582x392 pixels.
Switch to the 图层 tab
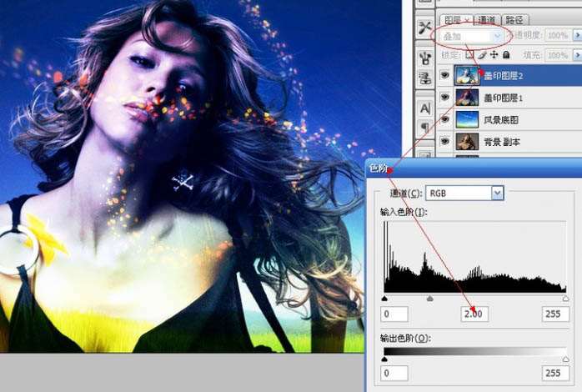point(456,20)
